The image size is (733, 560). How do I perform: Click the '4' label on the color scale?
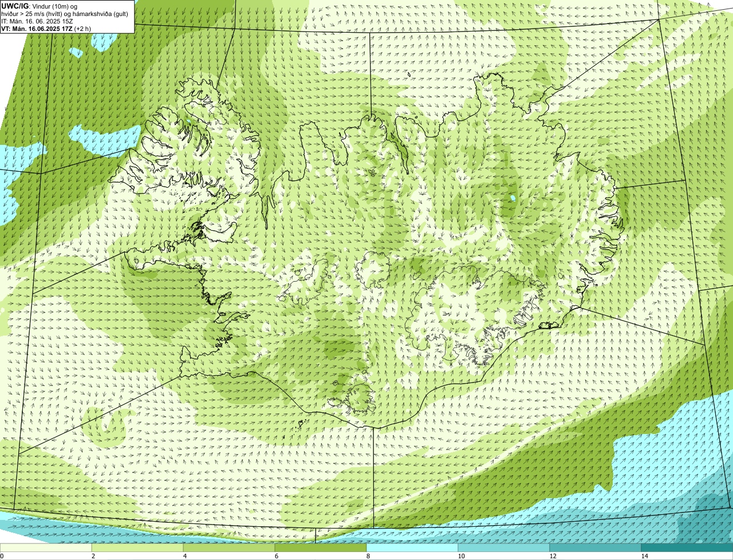(184, 556)
